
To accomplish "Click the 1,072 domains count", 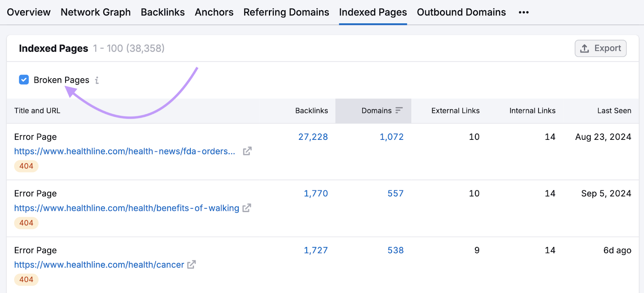I will pyautogui.click(x=391, y=137).
